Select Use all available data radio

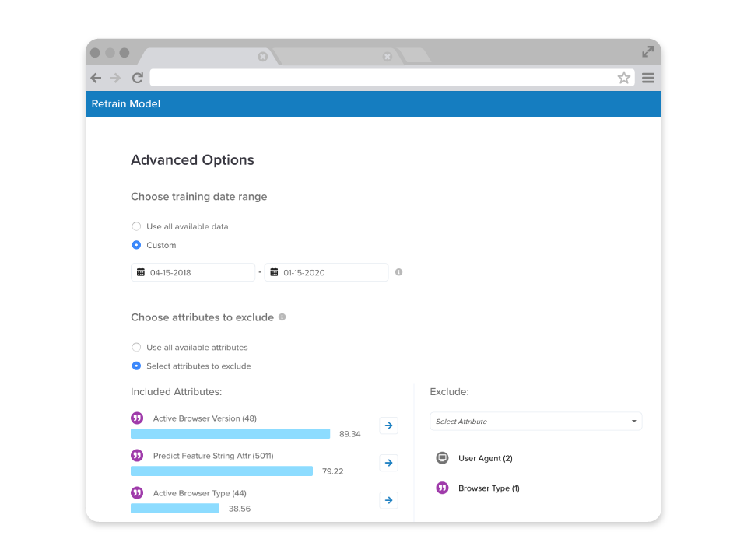click(x=136, y=226)
